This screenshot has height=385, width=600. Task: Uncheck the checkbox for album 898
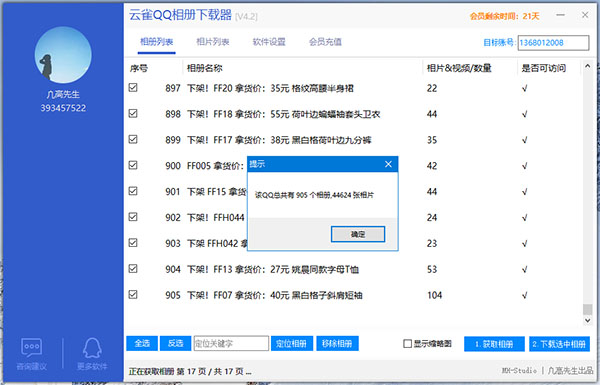coord(133,114)
